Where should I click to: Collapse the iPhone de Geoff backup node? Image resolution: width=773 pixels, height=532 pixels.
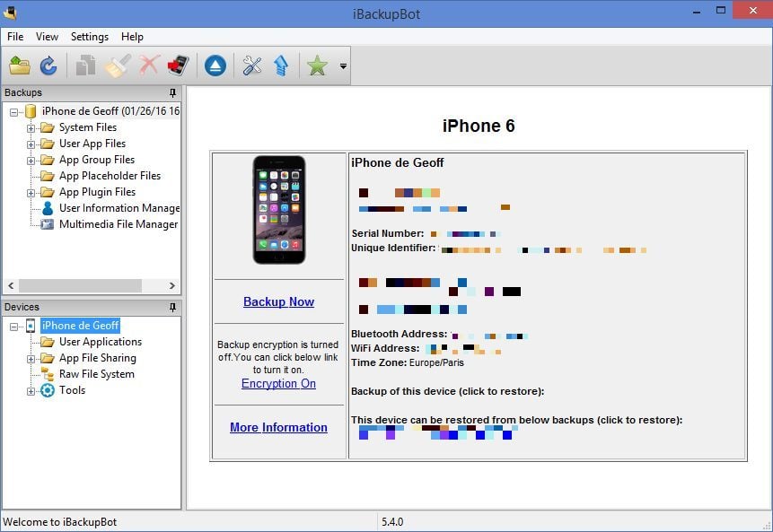(13, 112)
